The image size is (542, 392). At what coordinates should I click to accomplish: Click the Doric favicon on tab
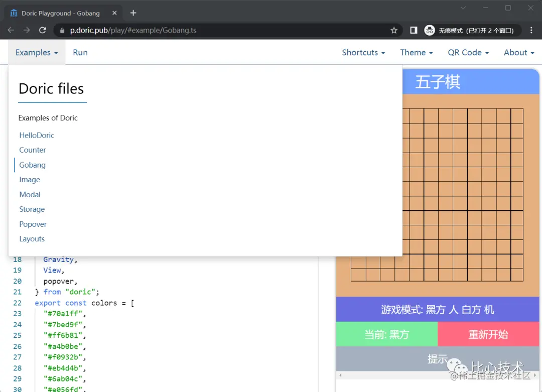tap(14, 13)
